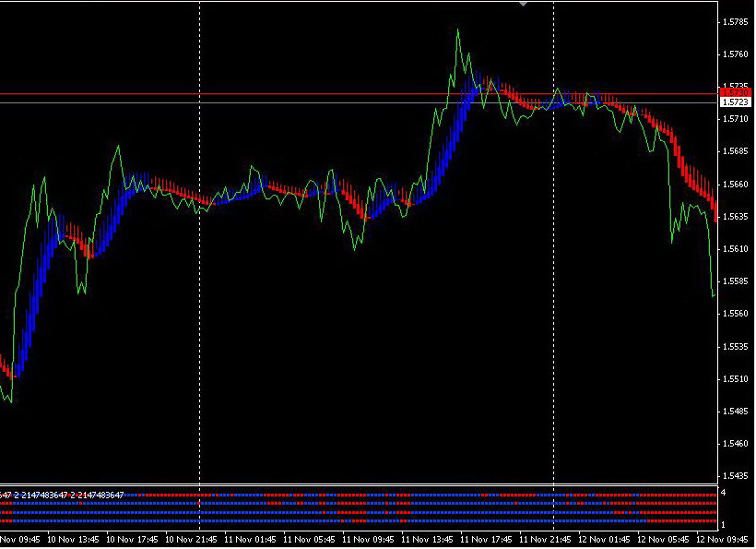756x549 pixels.
Task: Click the indicator scale value 1
Action: click(x=723, y=525)
